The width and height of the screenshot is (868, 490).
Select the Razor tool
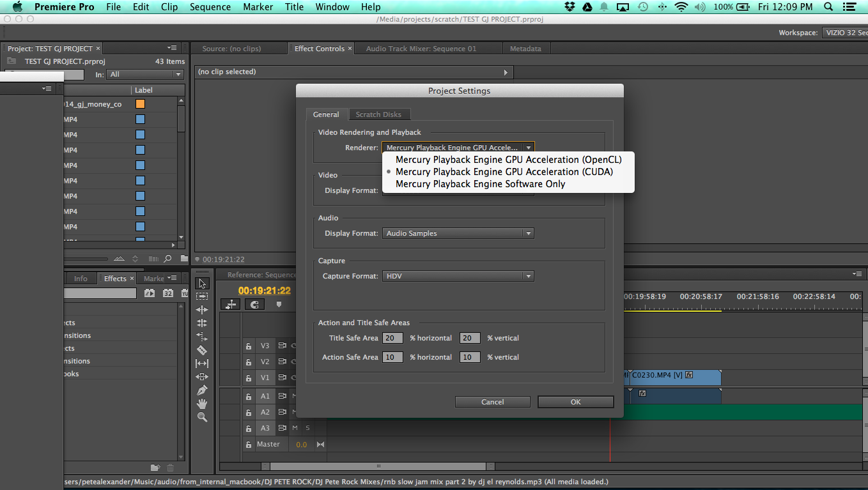pyautogui.click(x=202, y=350)
